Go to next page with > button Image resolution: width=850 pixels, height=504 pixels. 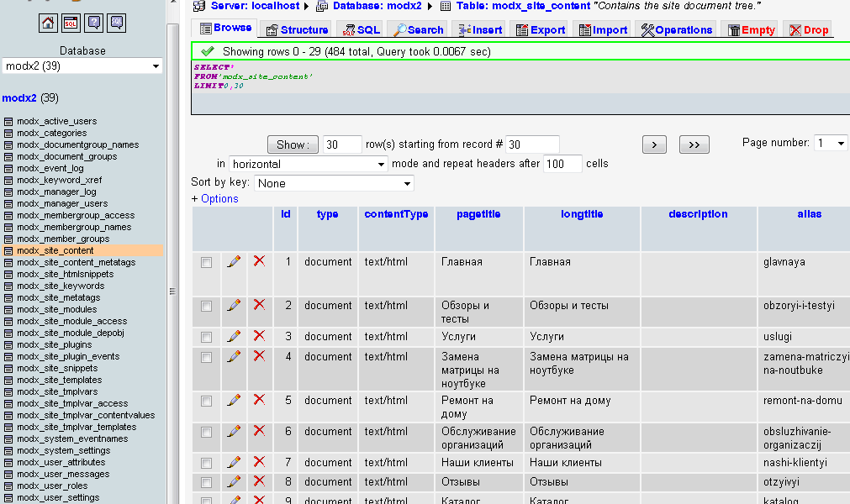(654, 144)
